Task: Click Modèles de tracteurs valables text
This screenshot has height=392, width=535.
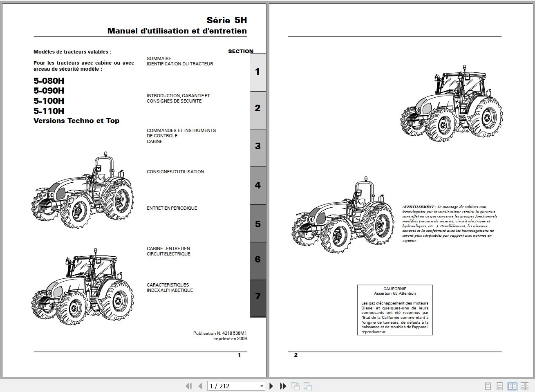Action: pyautogui.click(x=72, y=52)
